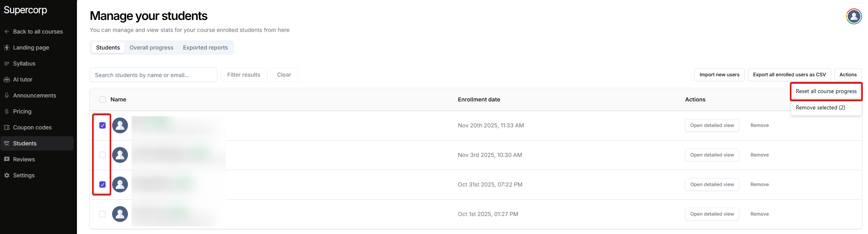Click the Coupon codes ticket icon
The image size is (868, 234).
7,127
